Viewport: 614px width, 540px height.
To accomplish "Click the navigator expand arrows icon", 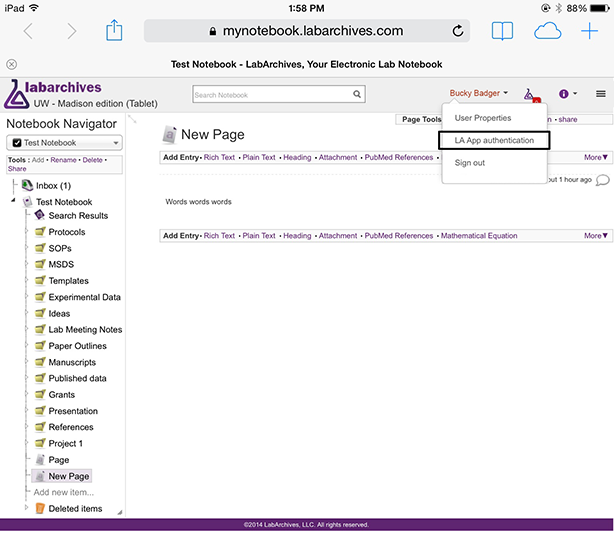I will 132,119.
